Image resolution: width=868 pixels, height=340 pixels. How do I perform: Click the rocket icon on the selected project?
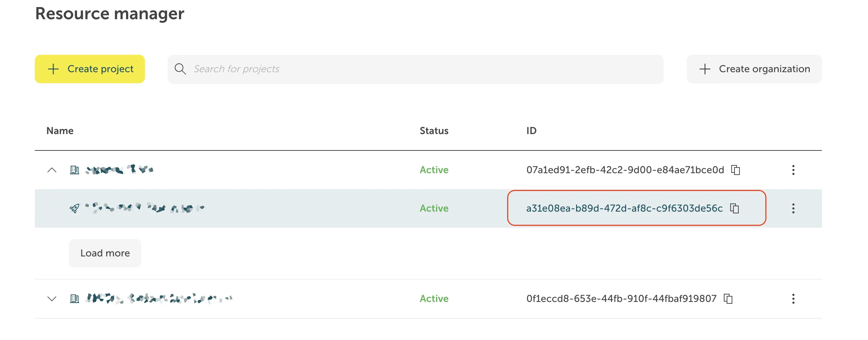coord(74,208)
